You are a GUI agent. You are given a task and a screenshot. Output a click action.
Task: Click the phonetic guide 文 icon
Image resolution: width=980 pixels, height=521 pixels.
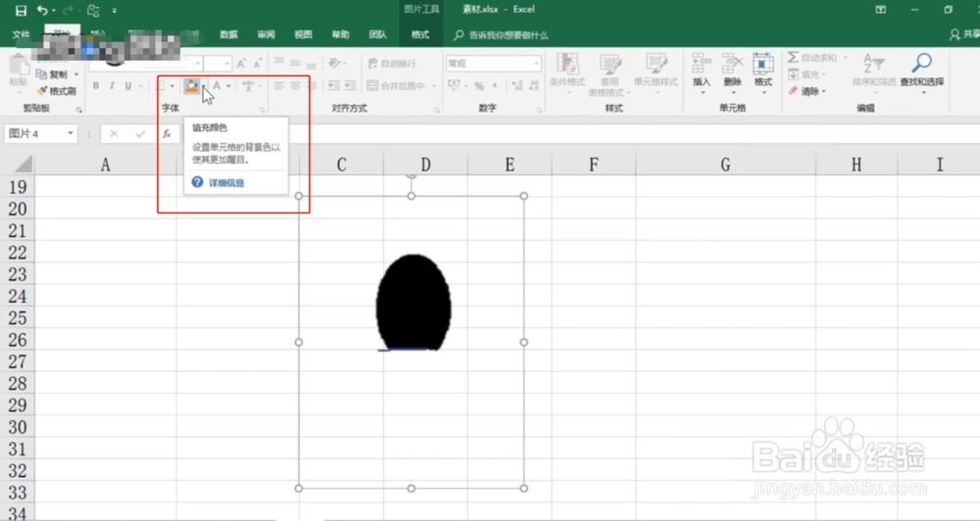[x=248, y=85]
